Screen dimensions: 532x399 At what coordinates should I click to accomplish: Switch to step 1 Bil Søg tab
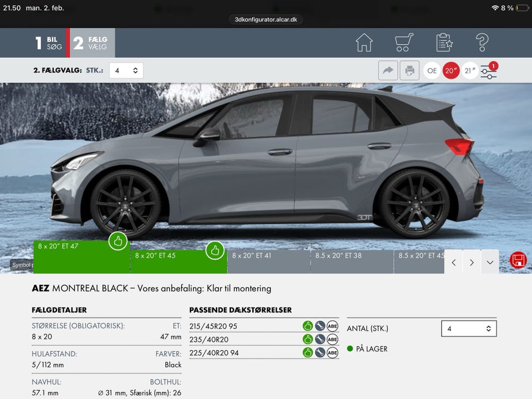click(x=49, y=43)
